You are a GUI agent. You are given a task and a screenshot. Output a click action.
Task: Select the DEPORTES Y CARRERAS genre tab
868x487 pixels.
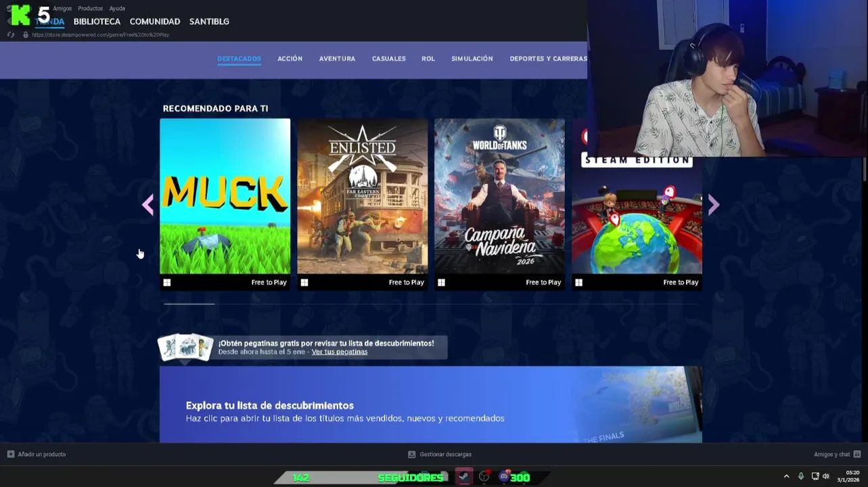(548, 59)
